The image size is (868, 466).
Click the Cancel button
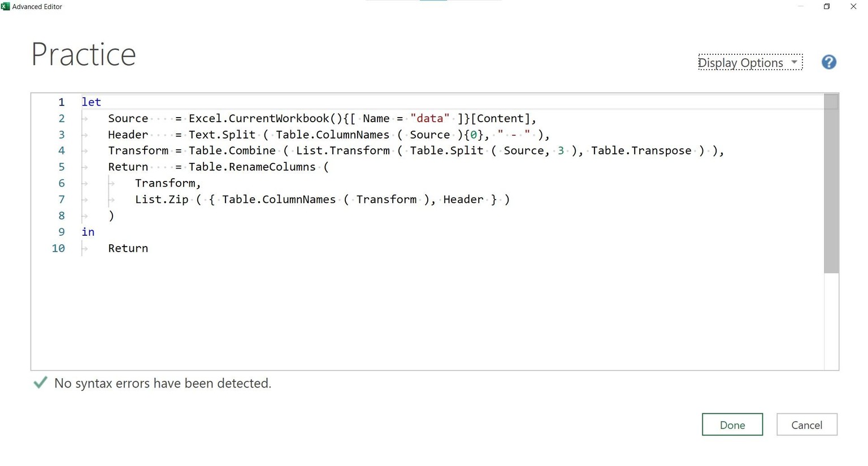807,425
